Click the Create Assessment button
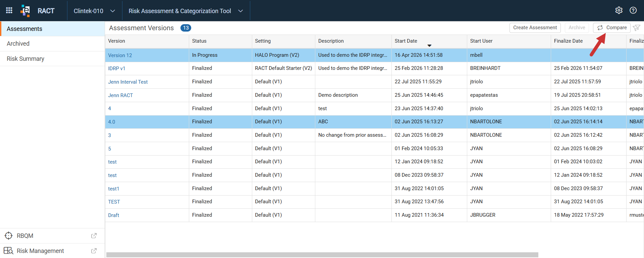The width and height of the screenshot is (644, 258). coord(535,28)
